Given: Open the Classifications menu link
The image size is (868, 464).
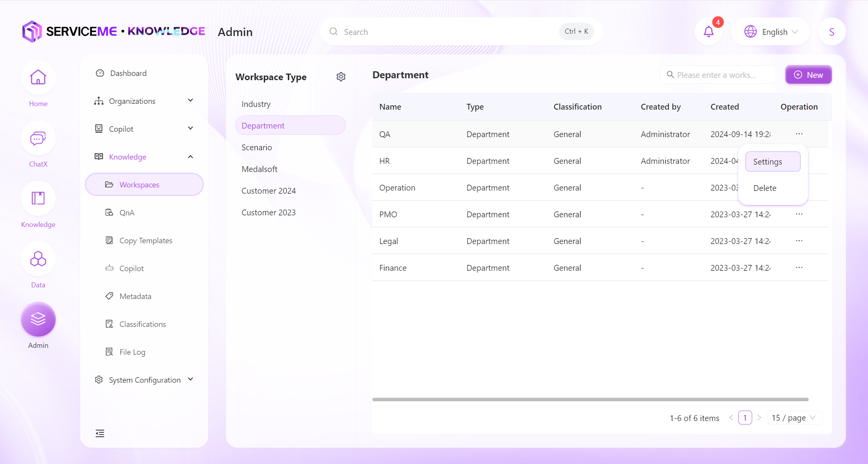Looking at the screenshot, I should pyautogui.click(x=143, y=324).
